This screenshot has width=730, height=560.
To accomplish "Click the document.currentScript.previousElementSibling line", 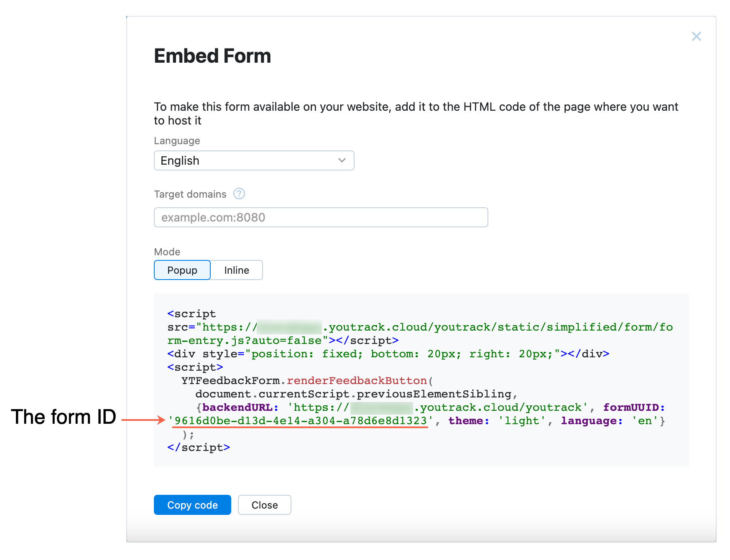I will click(x=357, y=394).
